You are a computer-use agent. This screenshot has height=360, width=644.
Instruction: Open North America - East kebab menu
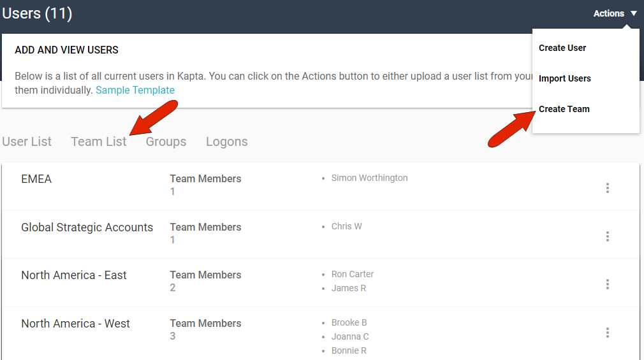click(607, 284)
